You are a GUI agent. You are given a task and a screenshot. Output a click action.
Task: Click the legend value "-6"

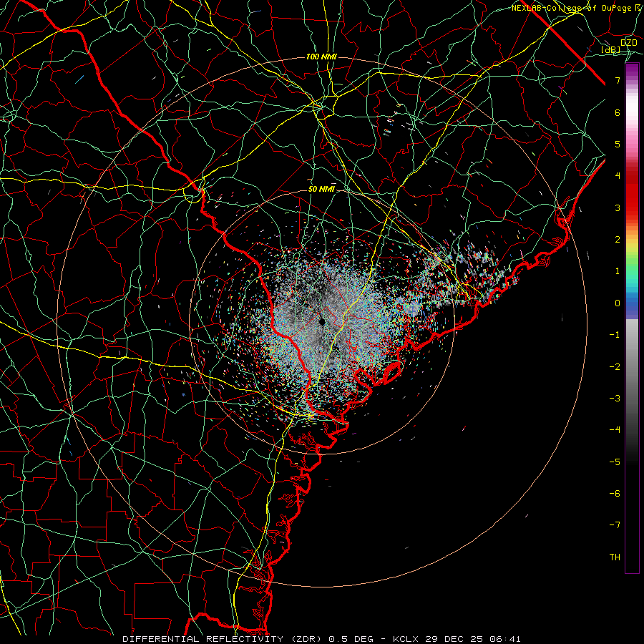pyautogui.click(x=615, y=494)
